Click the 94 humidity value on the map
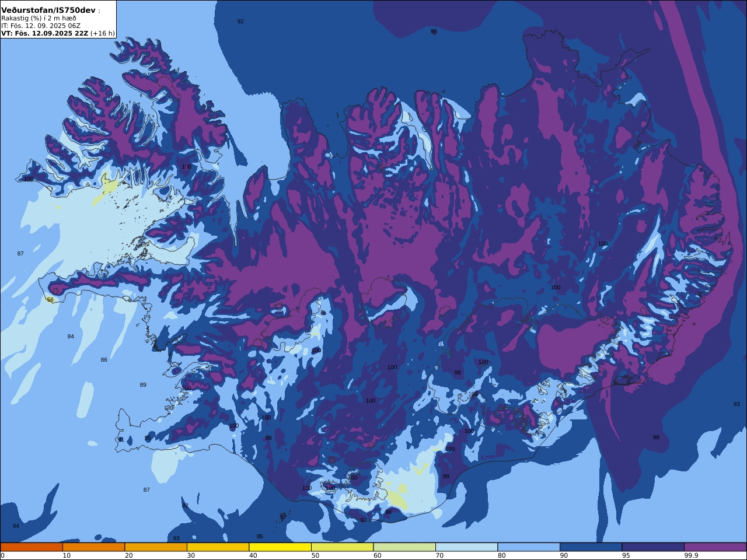Viewport: 747px width, 560px height. 16,526
